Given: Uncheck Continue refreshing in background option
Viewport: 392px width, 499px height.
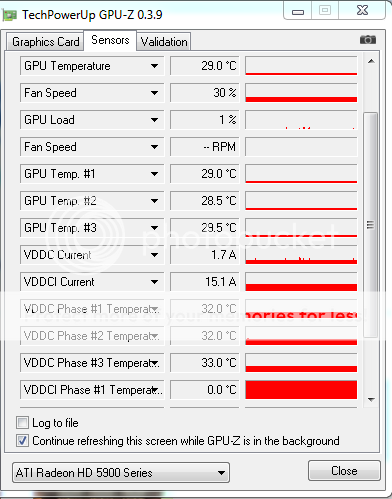Looking at the screenshot, I should coord(22,441).
